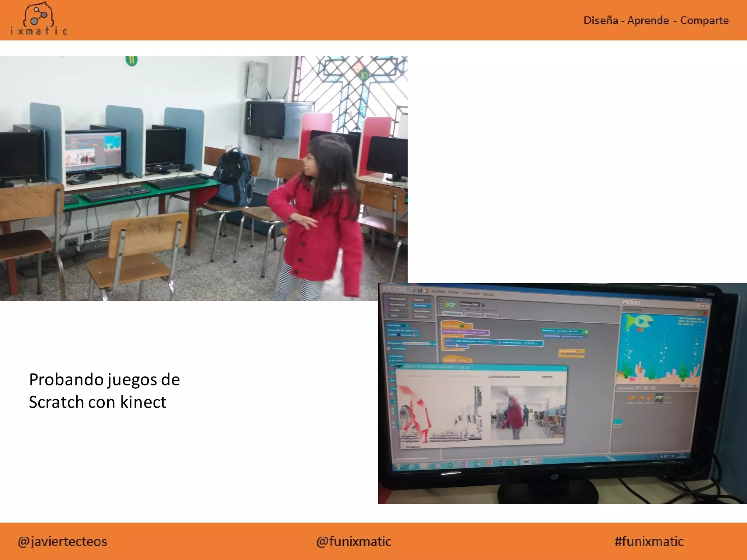
Task: Open Chrome from the taskbar
Action: (x=514, y=463)
